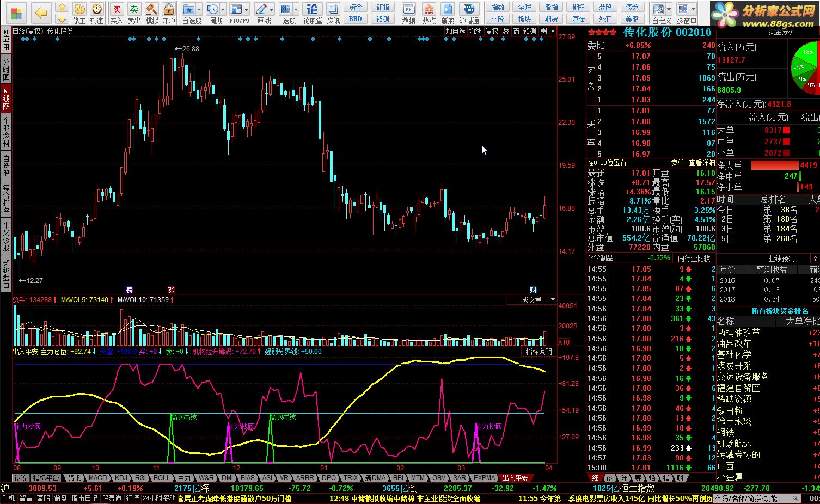Expand the 自选股 dropdown arrow
This screenshot has width=820, height=504.
tap(199, 9)
